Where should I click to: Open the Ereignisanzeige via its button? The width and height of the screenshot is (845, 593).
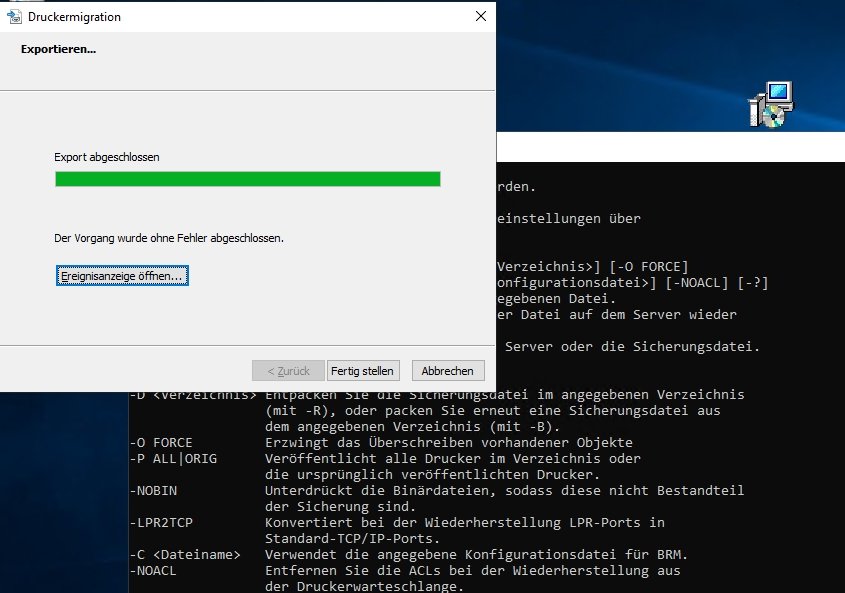pyautogui.click(x=121, y=275)
